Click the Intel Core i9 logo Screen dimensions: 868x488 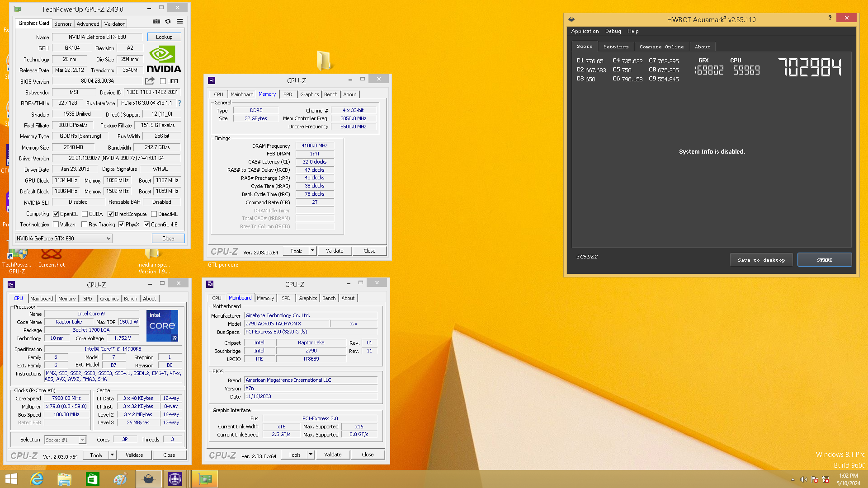coord(162,326)
